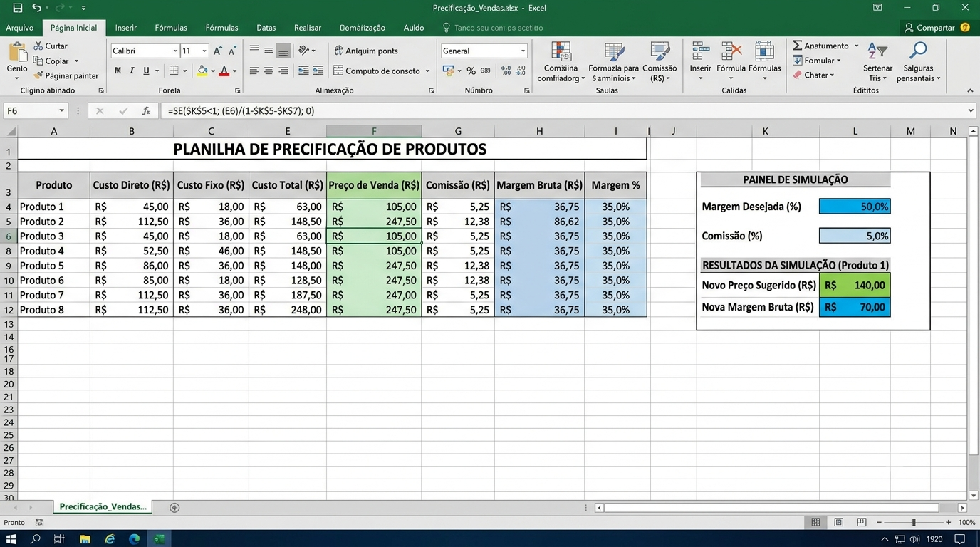The width and height of the screenshot is (980, 547).
Task: Click the Compartar share button
Action: [x=929, y=28]
